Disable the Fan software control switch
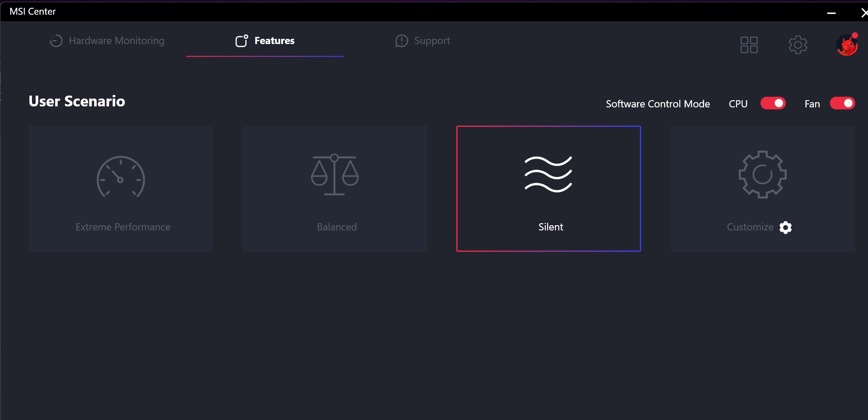 coord(842,103)
